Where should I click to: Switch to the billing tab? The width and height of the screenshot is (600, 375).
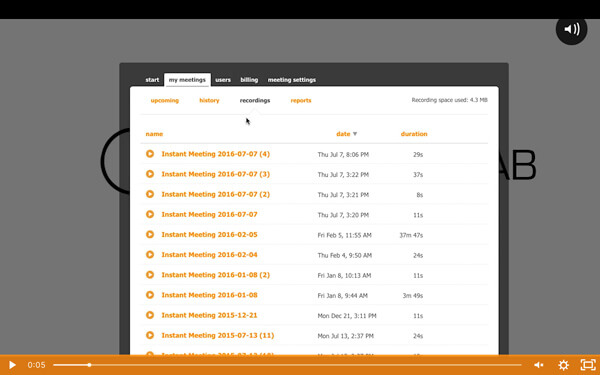pyautogui.click(x=249, y=80)
